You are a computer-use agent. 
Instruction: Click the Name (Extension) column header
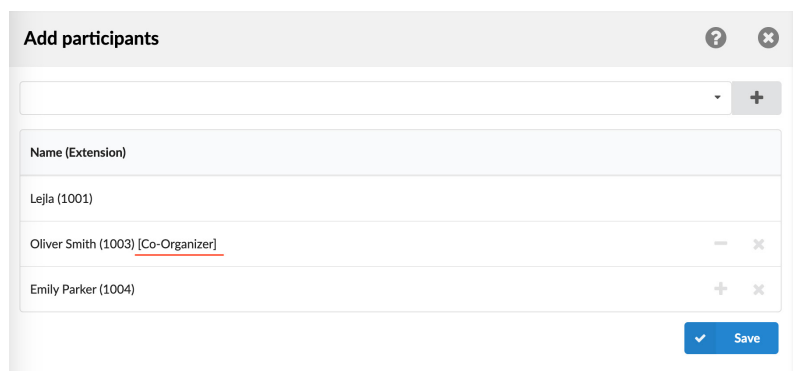click(78, 152)
